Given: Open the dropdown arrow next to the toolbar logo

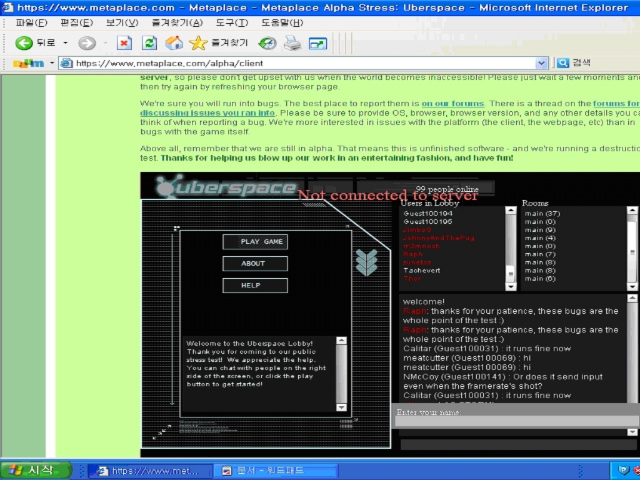Looking at the screenshot, I should [x=52, y=63].
